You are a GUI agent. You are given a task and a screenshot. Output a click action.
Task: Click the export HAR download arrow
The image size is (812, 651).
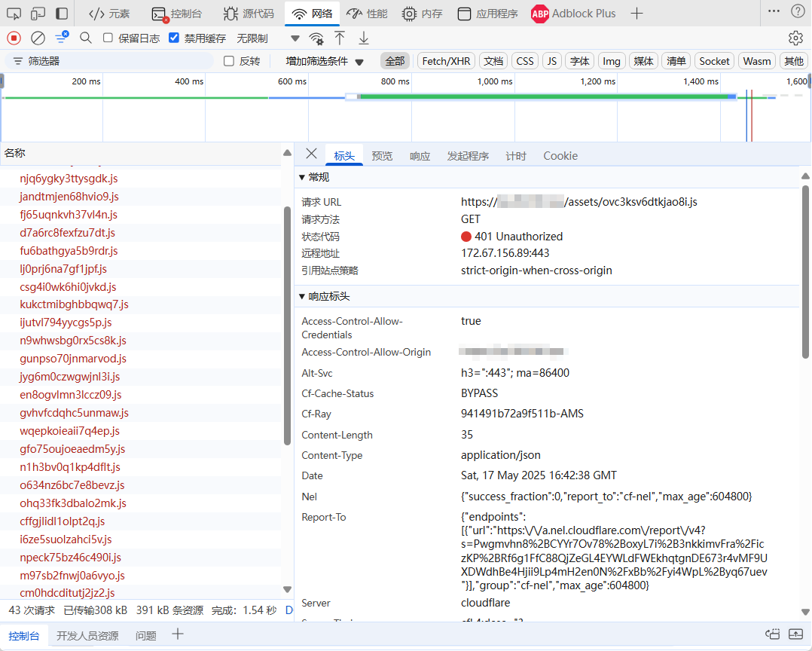[x=364, y=38]
